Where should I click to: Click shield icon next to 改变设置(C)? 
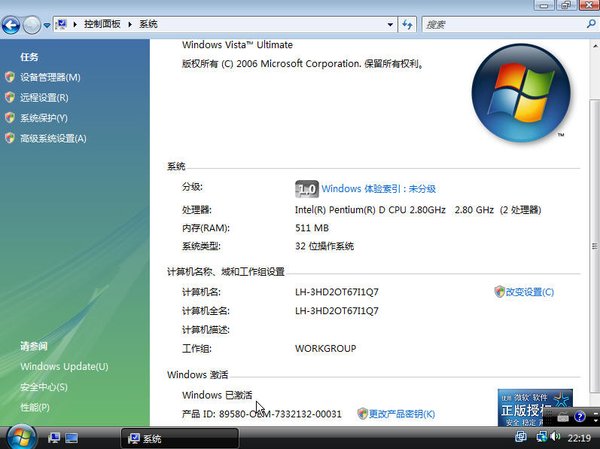tap(499, 292)
